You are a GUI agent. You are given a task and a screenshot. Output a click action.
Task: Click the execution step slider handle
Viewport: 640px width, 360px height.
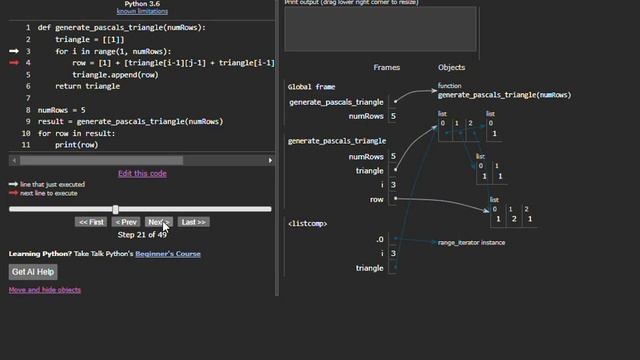pyautogui.click(x=116, y=209)
